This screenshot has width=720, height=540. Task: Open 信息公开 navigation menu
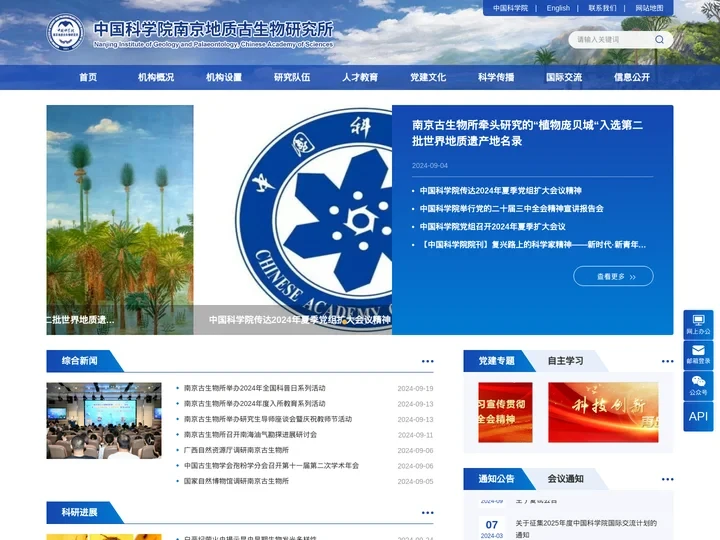click(632, 77)
